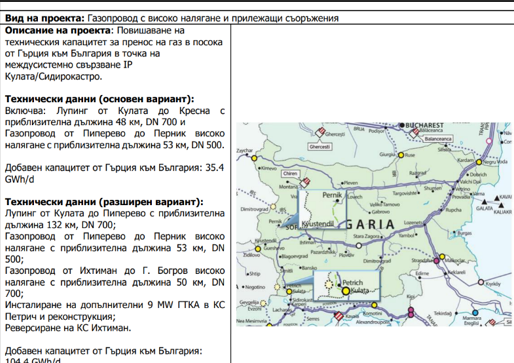Click the Balanceanca label box

438,138
